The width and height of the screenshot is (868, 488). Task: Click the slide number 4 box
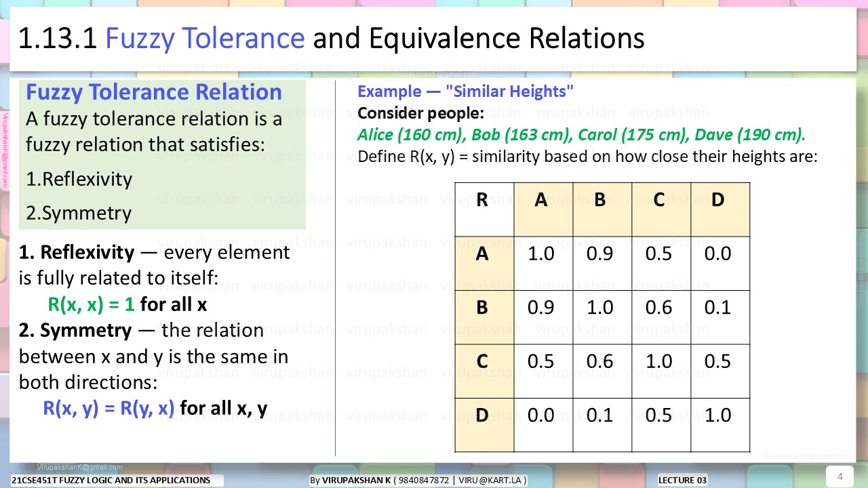click(x=840, y=476)
